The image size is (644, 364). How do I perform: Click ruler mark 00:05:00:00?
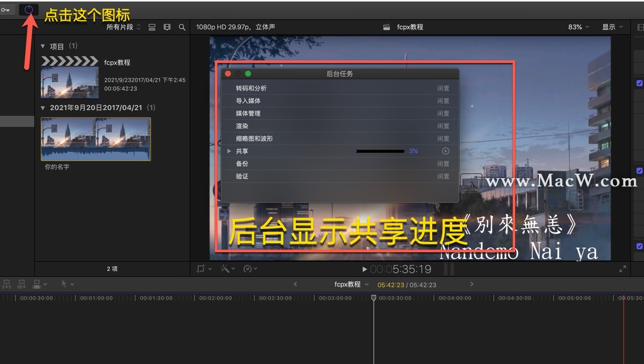click(x=575, y=298)
